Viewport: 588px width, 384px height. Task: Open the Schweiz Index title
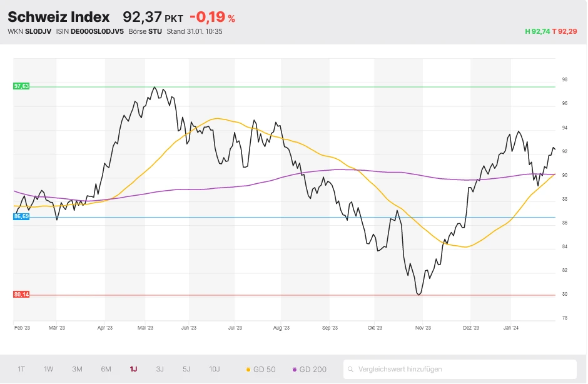(59, 17)
